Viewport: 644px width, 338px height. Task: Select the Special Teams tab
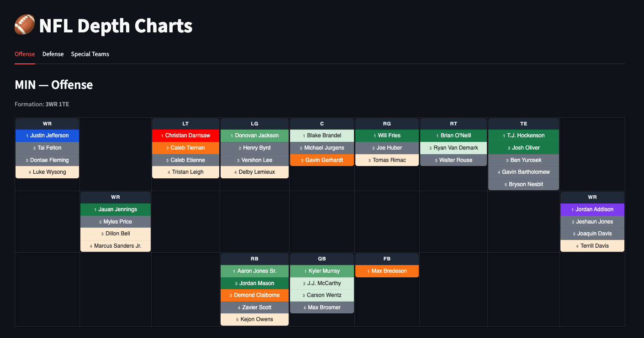(x=90, y=54)
